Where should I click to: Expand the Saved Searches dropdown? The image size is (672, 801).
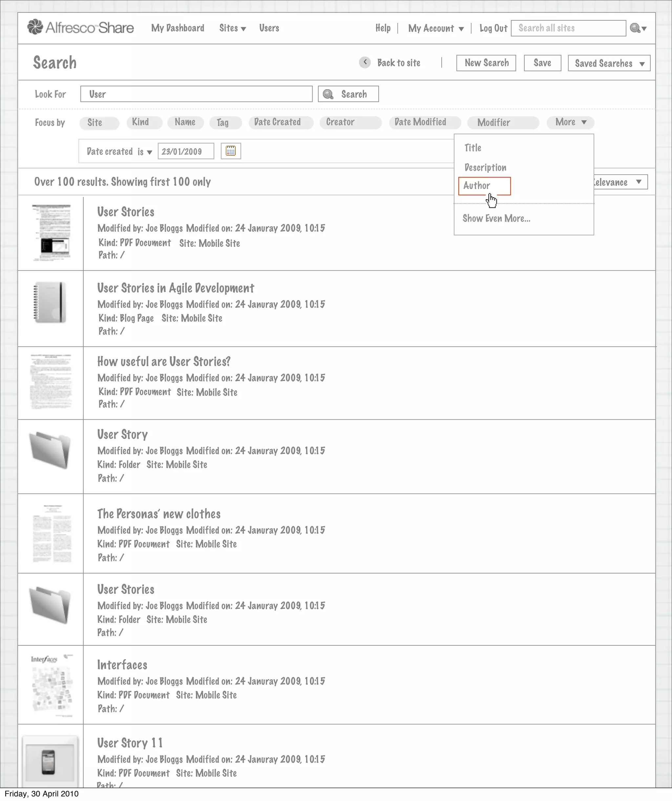tap(609, 63)
